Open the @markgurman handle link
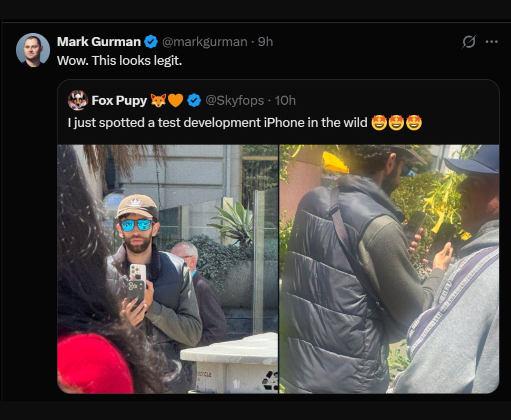511x420 pixels. [x=205, y=42]
